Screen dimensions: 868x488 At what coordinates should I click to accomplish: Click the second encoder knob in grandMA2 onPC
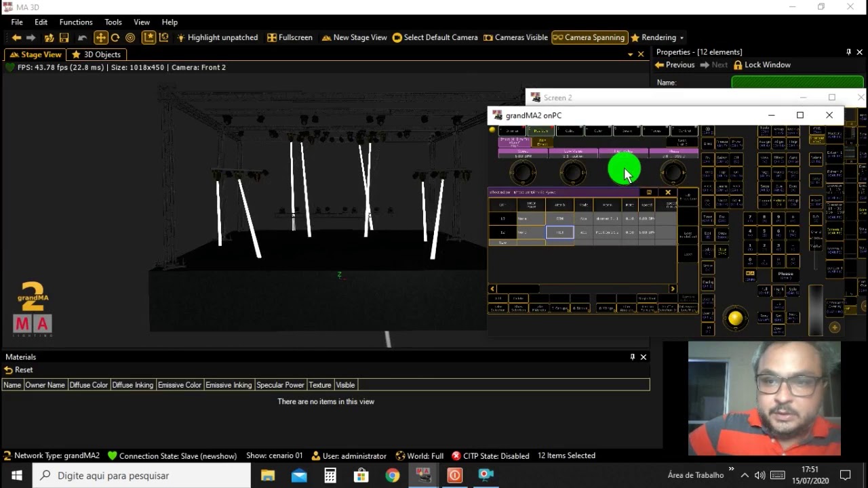coord(573,174)
